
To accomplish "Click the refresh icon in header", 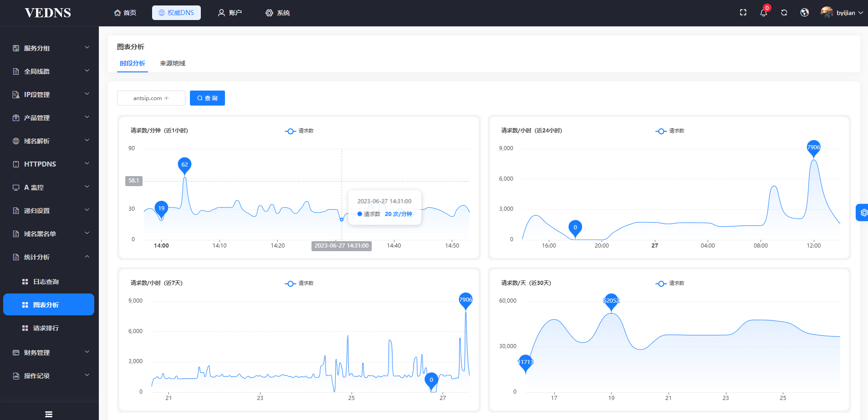I will [x=784, y=13].
